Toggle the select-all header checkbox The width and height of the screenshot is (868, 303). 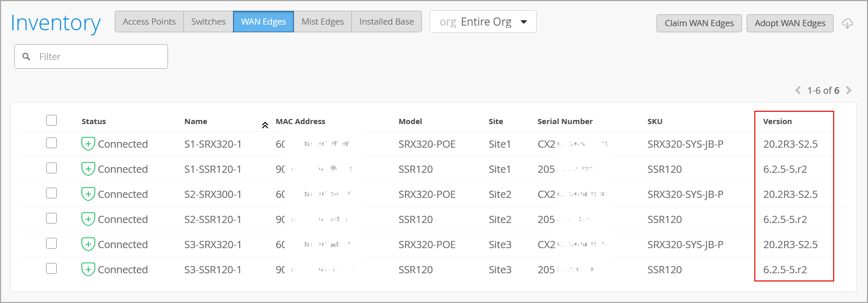pyautogui.click(x=51, y=120)
